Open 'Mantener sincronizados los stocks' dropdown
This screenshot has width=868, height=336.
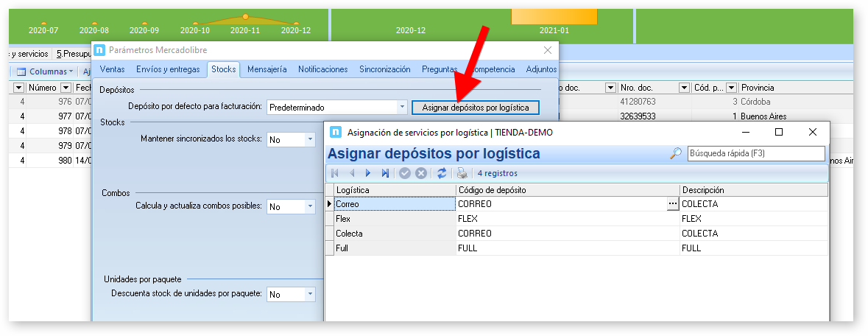[309, 139]
